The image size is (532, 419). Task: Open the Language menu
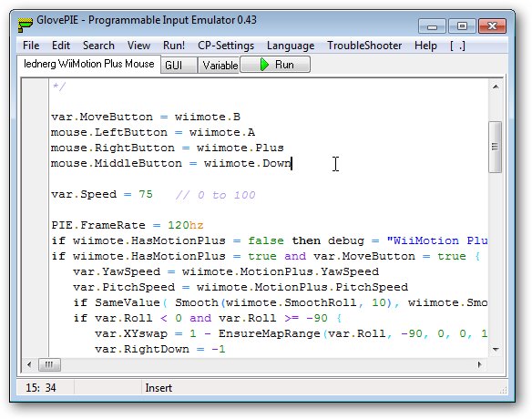[x=291, y=46]
